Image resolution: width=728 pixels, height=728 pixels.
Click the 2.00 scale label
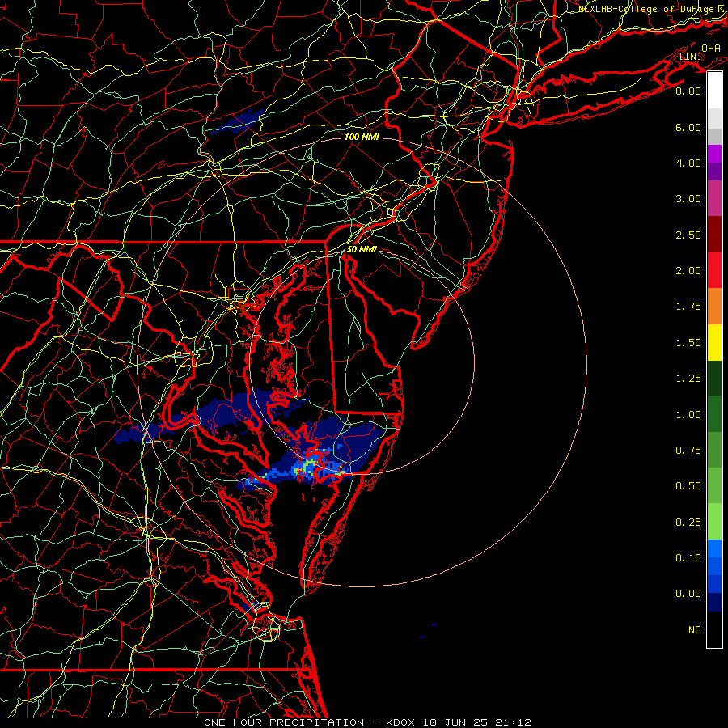click(x=688, y=271)
